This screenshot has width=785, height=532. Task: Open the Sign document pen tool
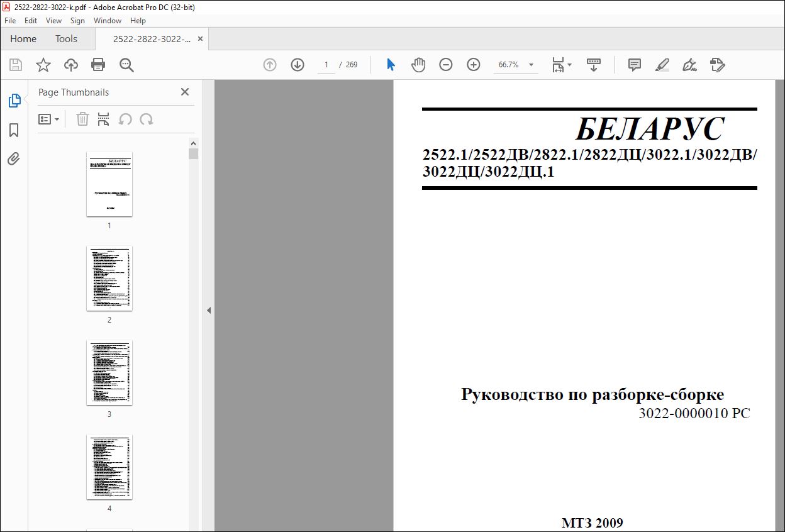coord(689,65)
